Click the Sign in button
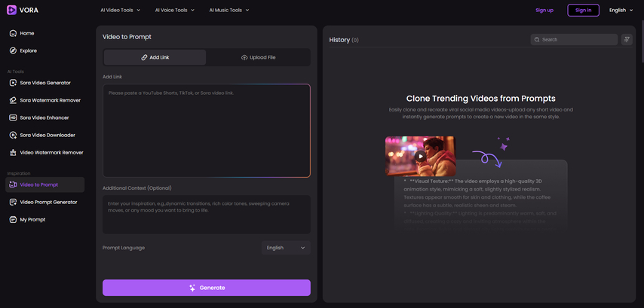Image resolution: width=644 pixels, height=308 pixels. [x=583, y=11]
